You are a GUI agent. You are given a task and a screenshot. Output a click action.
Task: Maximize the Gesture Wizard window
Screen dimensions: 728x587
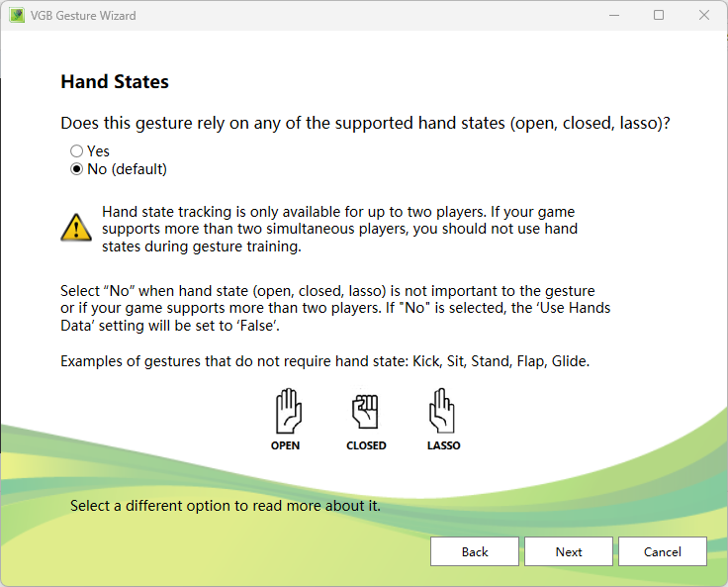[x=659, y=16]
